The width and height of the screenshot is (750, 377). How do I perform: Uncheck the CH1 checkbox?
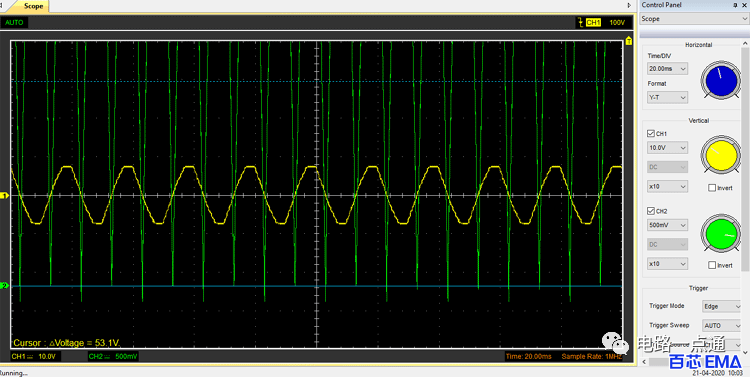tap(651, 134)
